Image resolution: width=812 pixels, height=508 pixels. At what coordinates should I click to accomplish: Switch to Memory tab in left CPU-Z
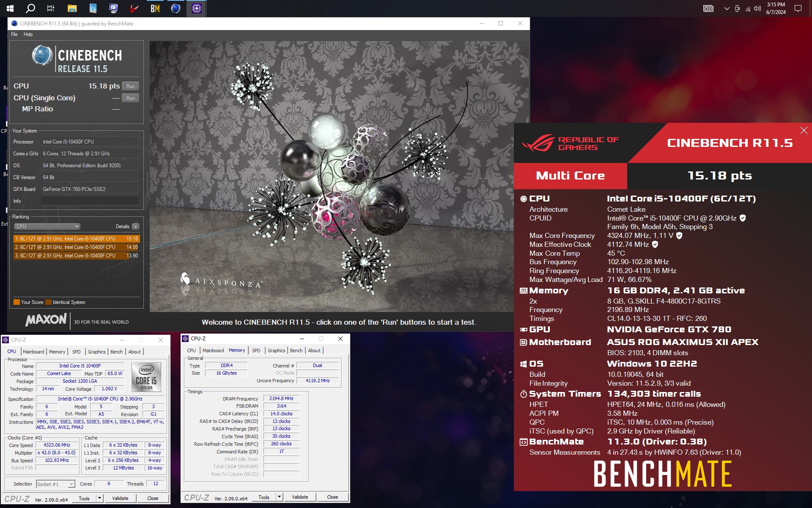click(x=57, y=352)
